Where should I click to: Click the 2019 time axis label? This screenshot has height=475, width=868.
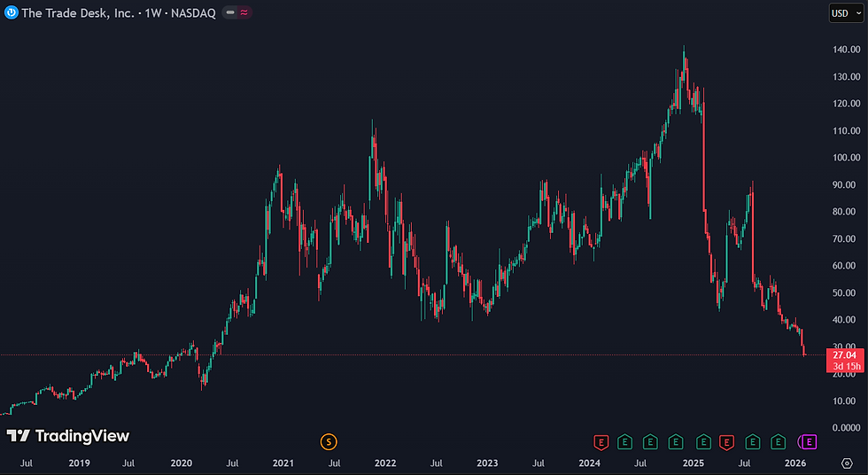click(x=79, y=463)
